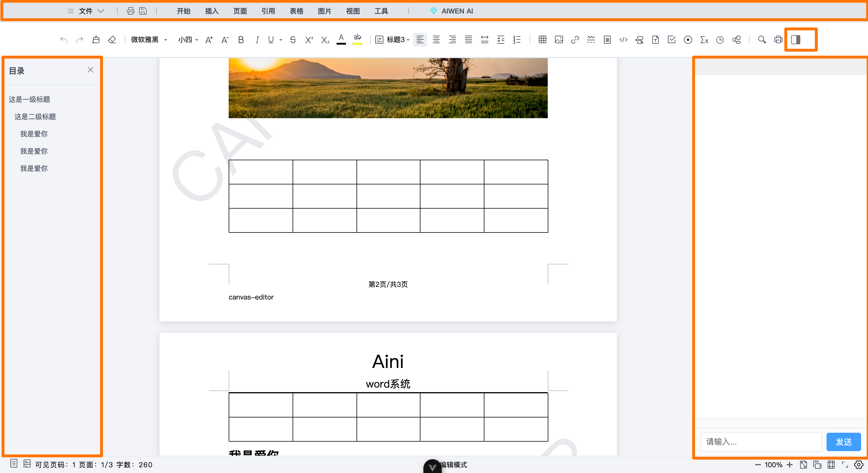The image size is (868, 473).
Task: Click the 请输入... chat input field
Action: [x=761, y=441]
